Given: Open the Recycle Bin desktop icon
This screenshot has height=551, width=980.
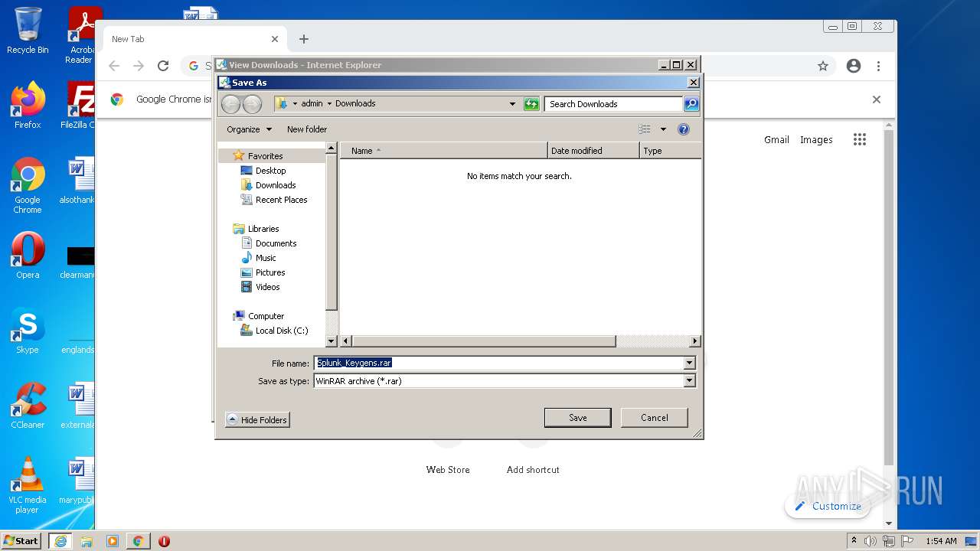Looking at the screenshot, I should click(28, 31).
